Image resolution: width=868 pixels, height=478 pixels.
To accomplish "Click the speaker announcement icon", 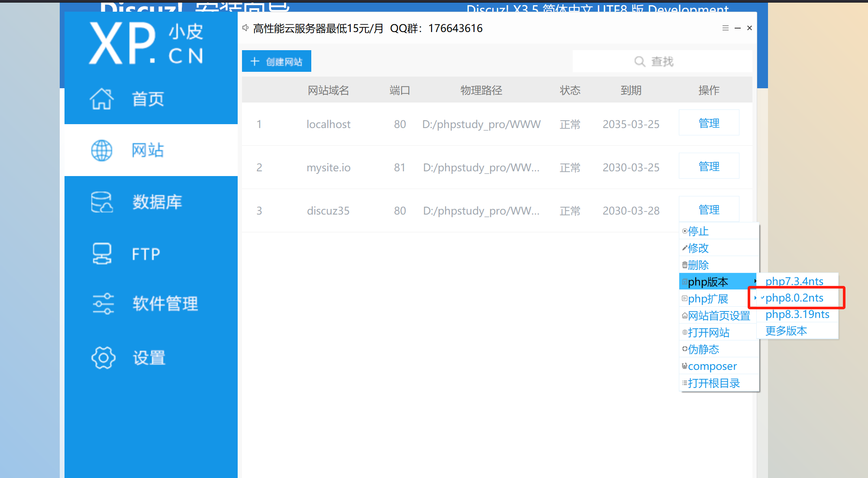I will point(245,28).
